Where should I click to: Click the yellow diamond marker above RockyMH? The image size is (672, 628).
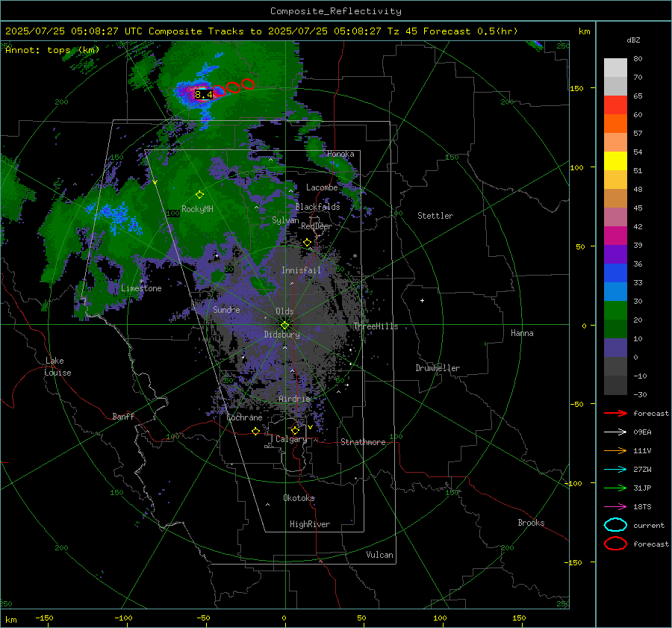coord(199,195)
